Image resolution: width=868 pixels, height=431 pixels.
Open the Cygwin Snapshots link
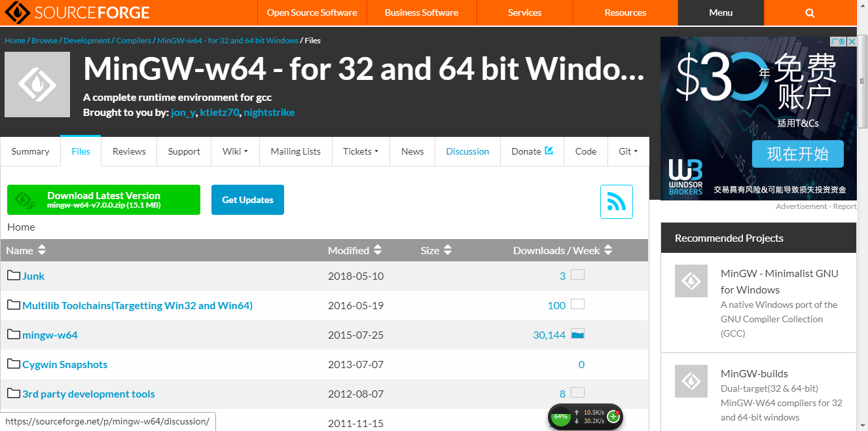tap(65, 364)
